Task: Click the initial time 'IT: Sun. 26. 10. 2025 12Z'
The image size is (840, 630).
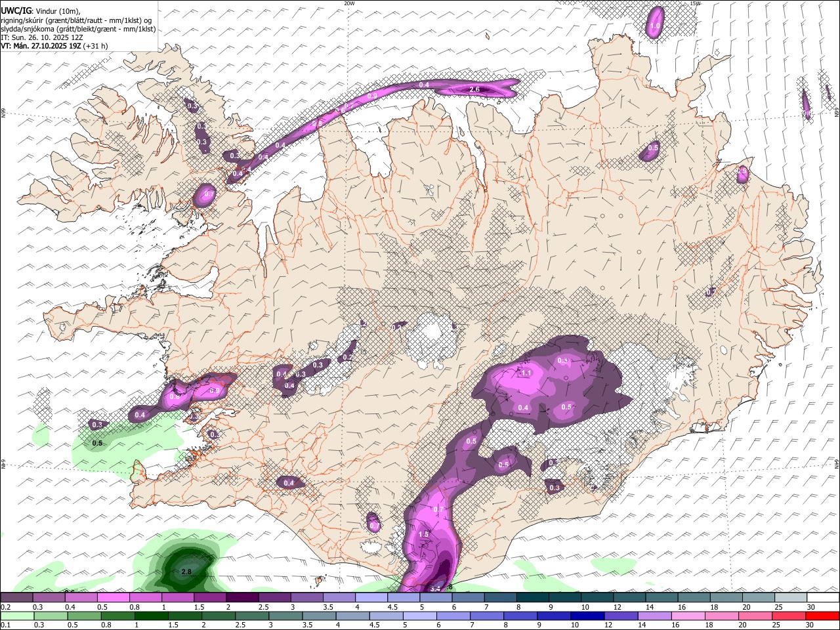Action: pyautogui.click(x=42, y=37)
